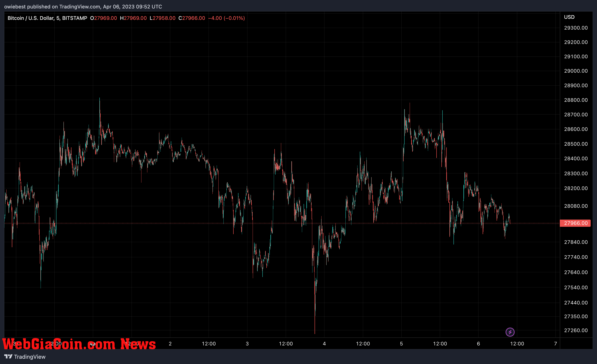Click the 27840.00 price axis label

(x=576, y=242)
